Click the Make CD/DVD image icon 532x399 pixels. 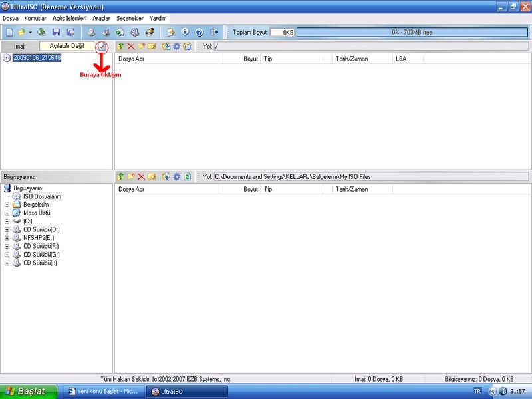pos(91,32)
